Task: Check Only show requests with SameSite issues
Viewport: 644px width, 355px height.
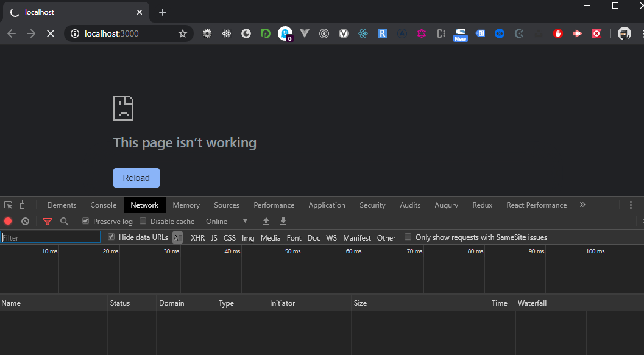Action: point(408,237)
